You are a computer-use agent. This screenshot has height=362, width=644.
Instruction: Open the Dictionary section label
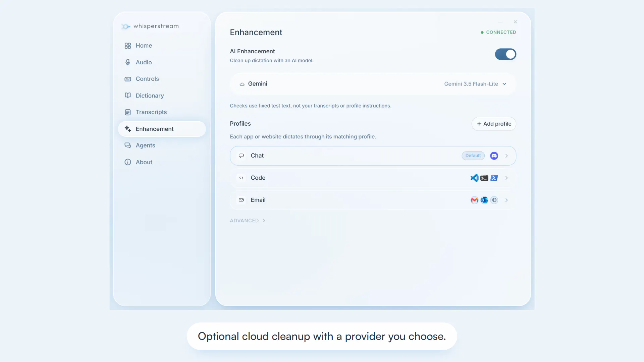(150, 96)
